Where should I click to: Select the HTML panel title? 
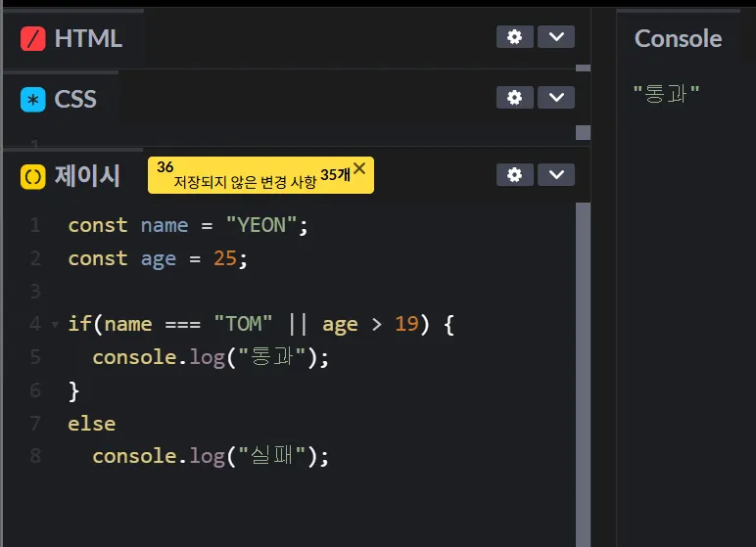88,38
